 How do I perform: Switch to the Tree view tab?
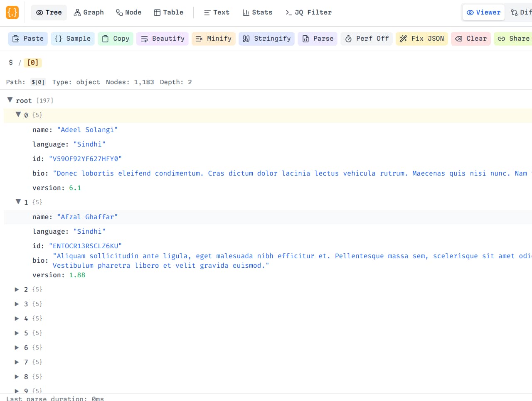[49, 12]
